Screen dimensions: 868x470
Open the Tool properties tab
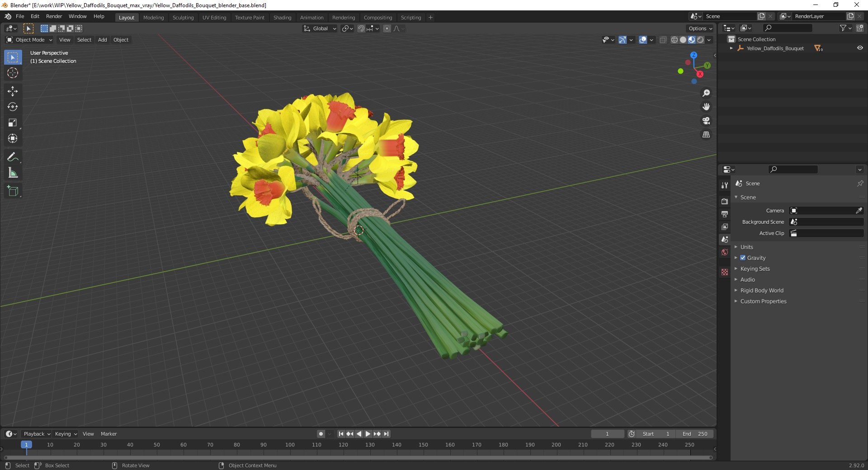coord(725,185)
